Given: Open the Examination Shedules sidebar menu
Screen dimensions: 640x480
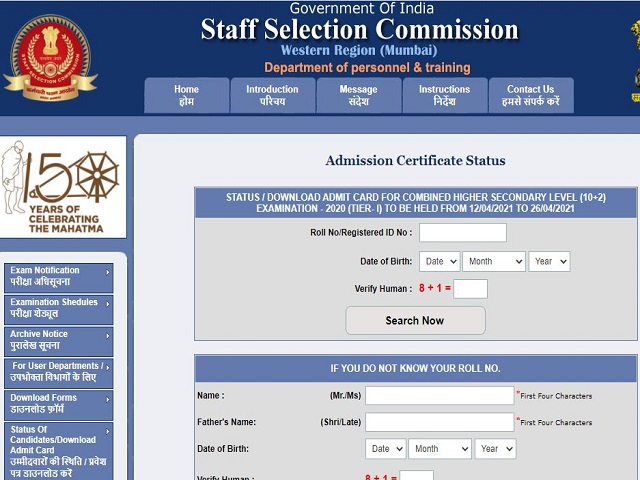Looking at the screenshot, I should [x=59, y=309].
